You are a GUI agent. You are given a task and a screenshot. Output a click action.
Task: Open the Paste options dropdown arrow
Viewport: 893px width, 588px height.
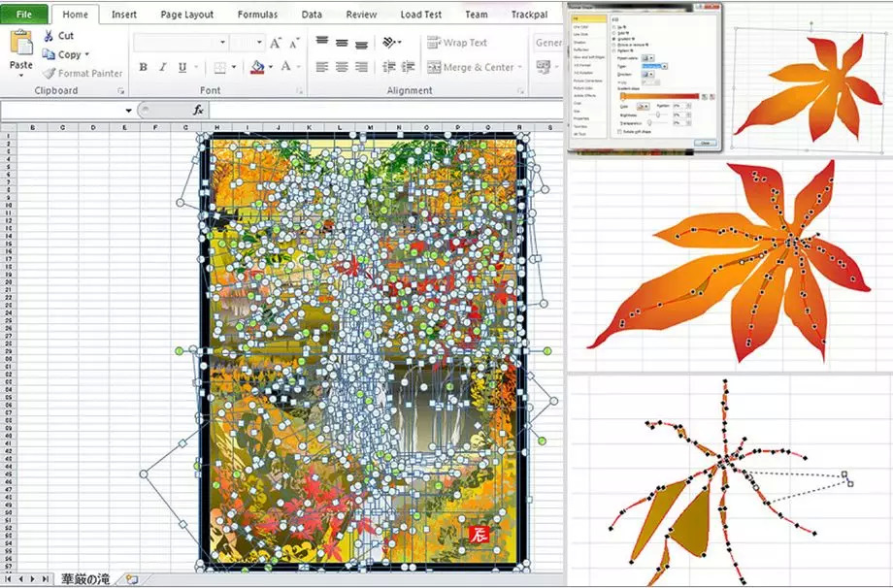[21, 75]
